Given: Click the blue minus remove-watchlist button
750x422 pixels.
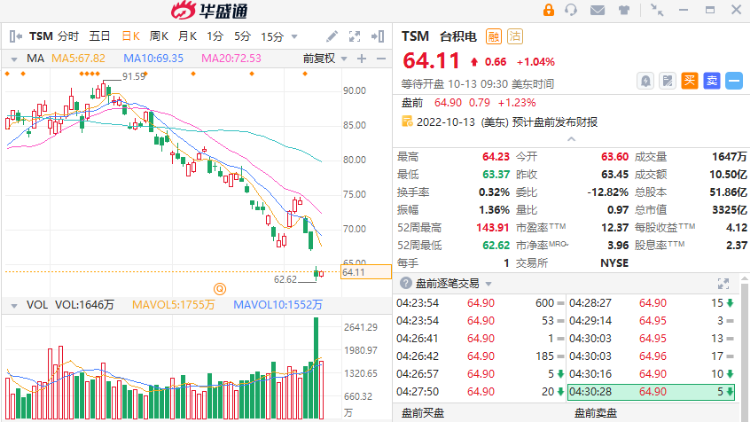Looking at the screenshot, I should pos(734,81).
